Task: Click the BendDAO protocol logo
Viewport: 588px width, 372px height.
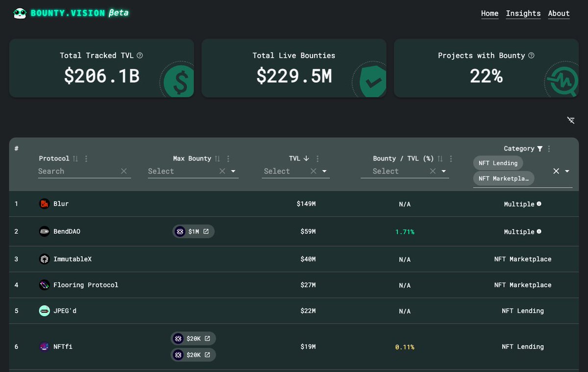Action: coord(44,231)
